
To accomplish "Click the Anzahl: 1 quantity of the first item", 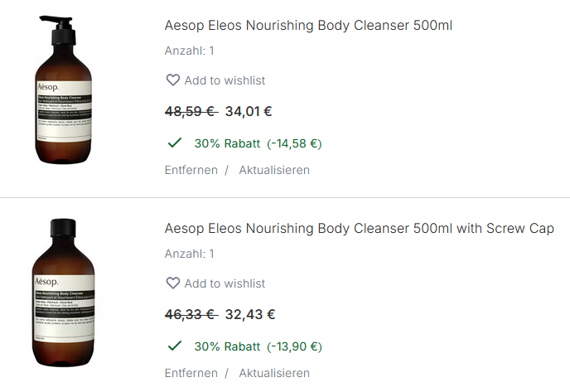I will pyautogui.click(x=190, y=51).
